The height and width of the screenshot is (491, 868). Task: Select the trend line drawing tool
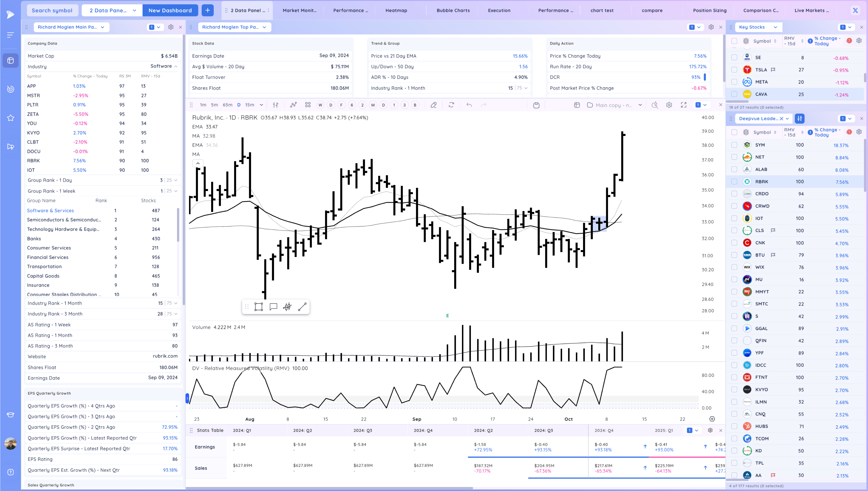[x=302, y=306]
